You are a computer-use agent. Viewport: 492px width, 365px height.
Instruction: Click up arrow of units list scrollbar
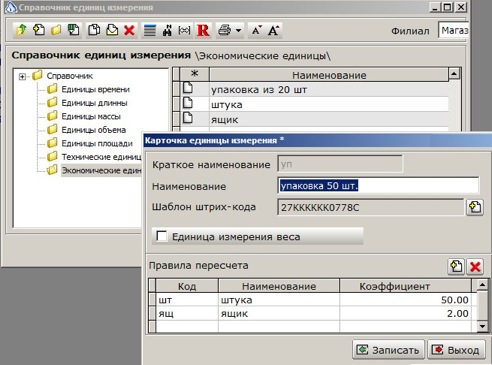[x=454, y=73]
